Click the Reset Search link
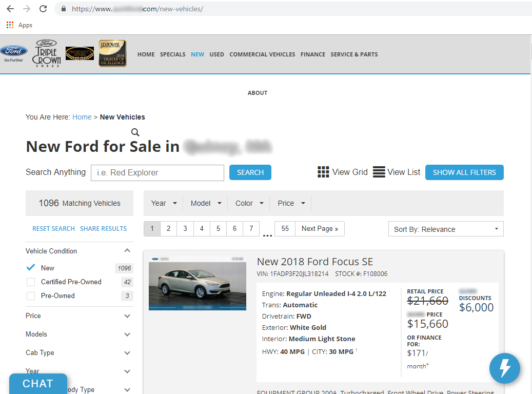 point(53,229)
